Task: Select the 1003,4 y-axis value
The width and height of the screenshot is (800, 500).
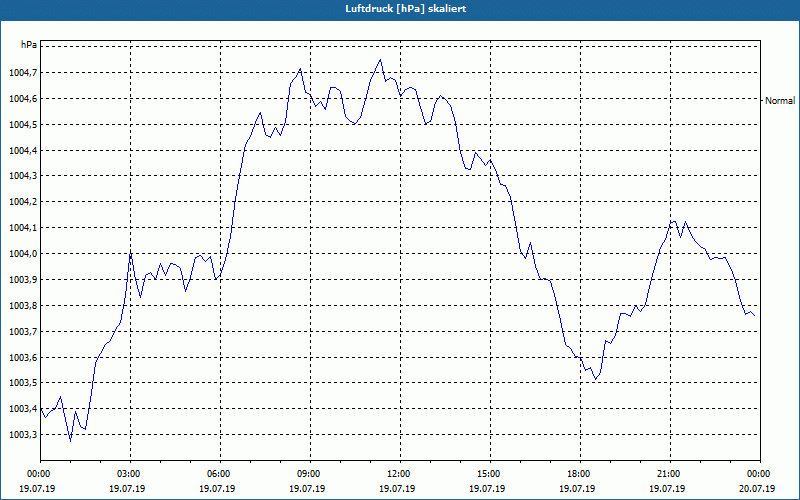Action: (x=23, y=409)
